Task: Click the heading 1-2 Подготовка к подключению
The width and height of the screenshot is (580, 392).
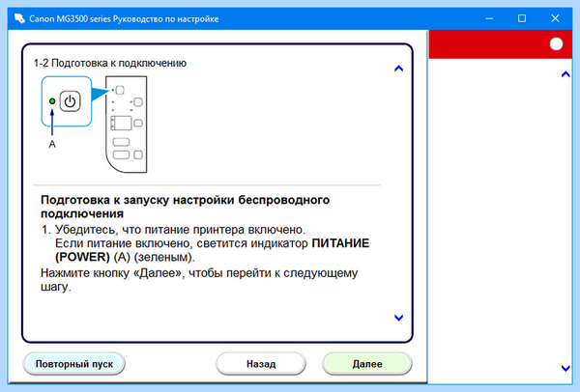Action: click(110, 63)
